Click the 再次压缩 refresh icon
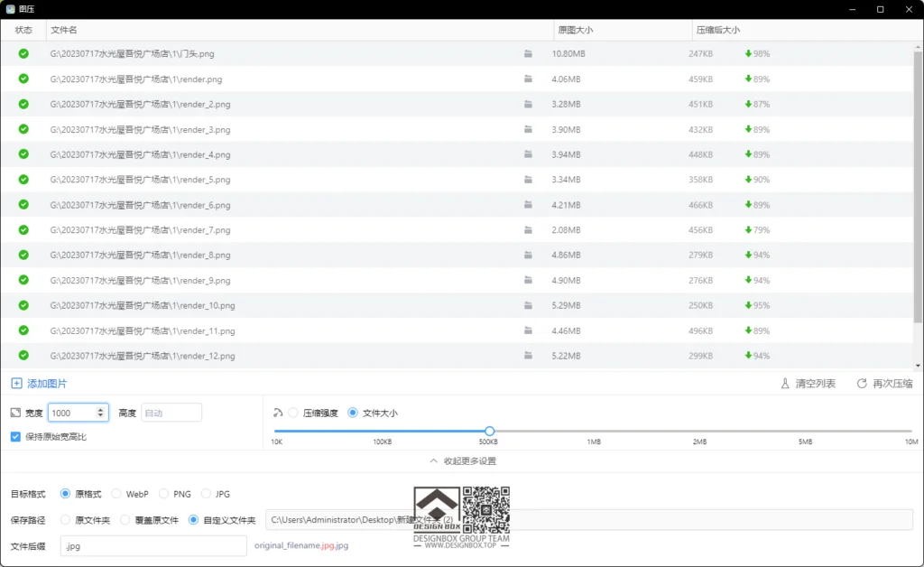Viewport: 924px width, 567px height. [x=862, y=384]
